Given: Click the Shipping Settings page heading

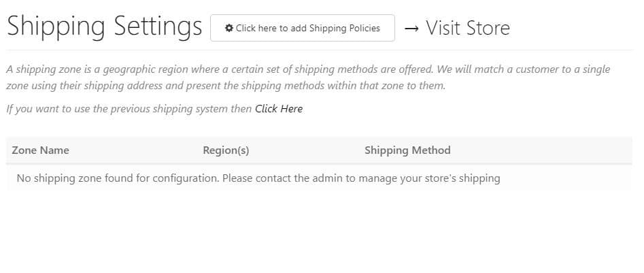Looking at the screenshot, I should click(x=105, y=27).
